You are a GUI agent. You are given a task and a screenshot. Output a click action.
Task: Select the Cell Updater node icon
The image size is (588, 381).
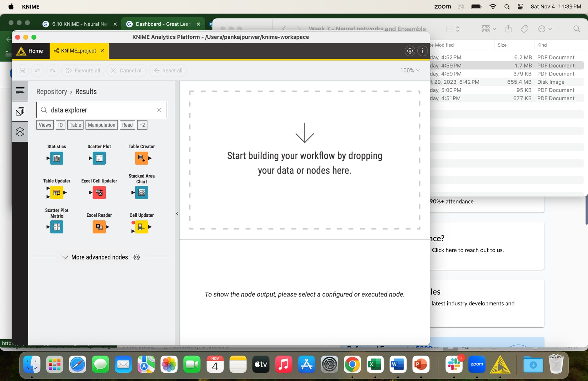point(141,227)
